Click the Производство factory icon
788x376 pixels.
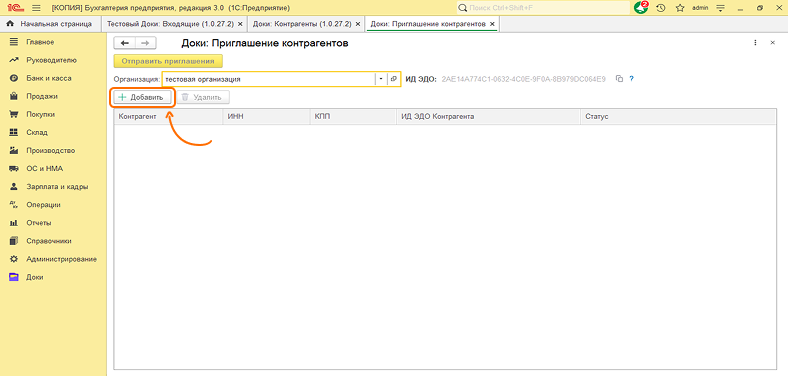[14, 150]
